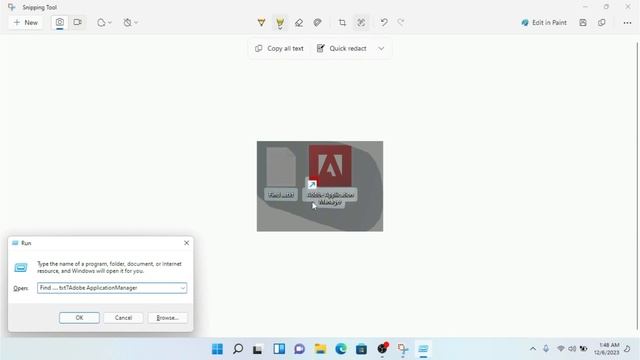Open the round dark taskbar app with red badge
This screenshot has width=640, height=360.
click(x=382, y=349)
